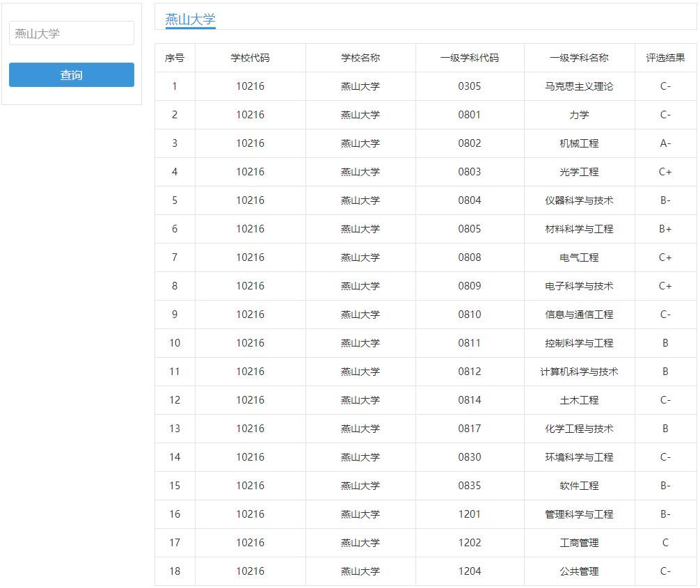Click row number 7 cell
Screen dimensions: 700x588
(x=175, y=257)
